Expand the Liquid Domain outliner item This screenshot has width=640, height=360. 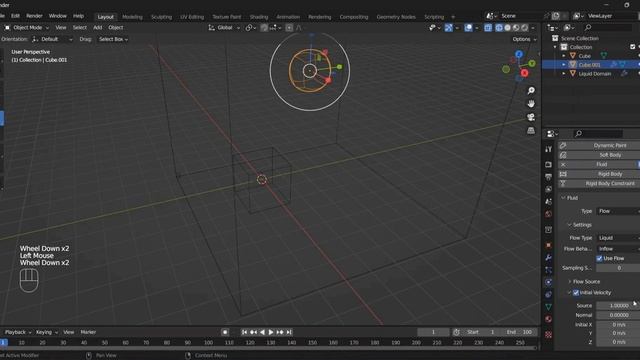click(x=564, y=74)
